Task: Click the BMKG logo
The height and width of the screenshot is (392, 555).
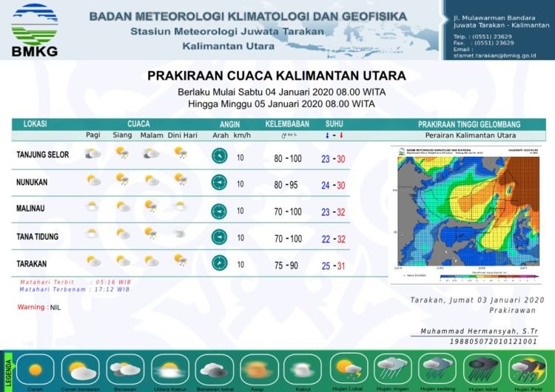Action: coord(34,30)
